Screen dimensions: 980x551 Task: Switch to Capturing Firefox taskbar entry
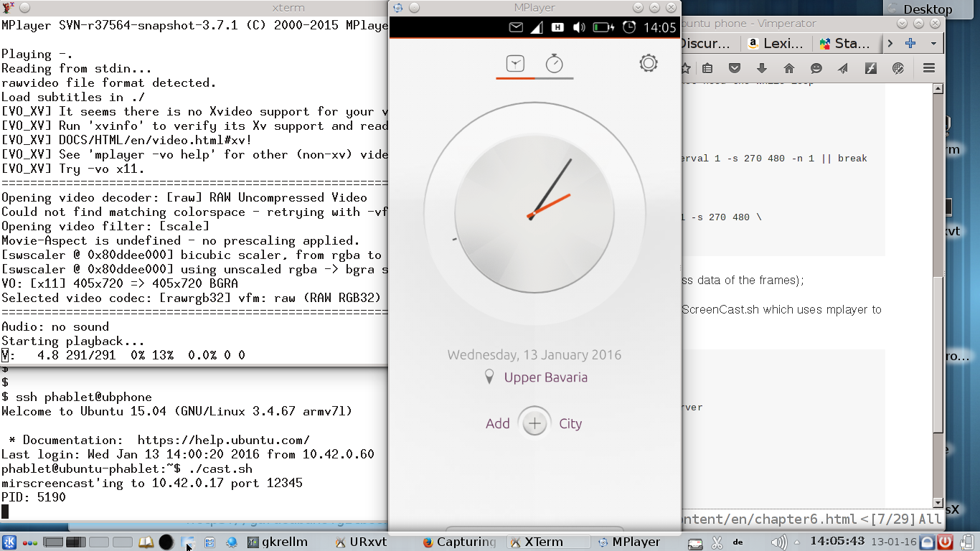click(459, 542)
